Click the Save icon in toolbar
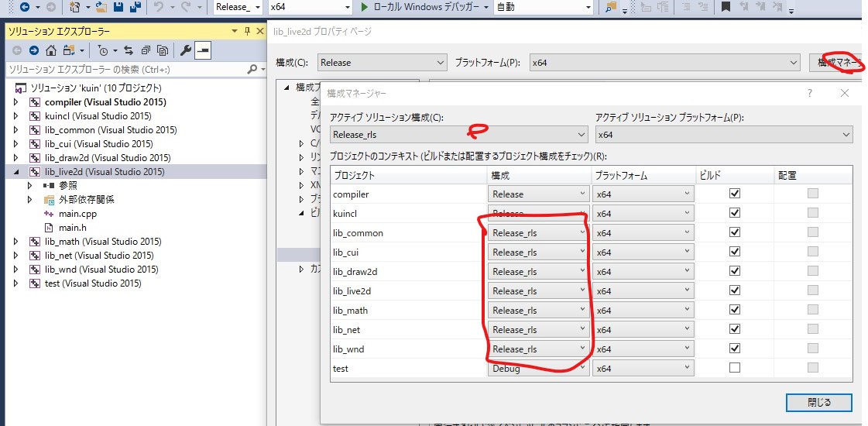The width and height of the screenshot is (868, 426). pos(118,7)
